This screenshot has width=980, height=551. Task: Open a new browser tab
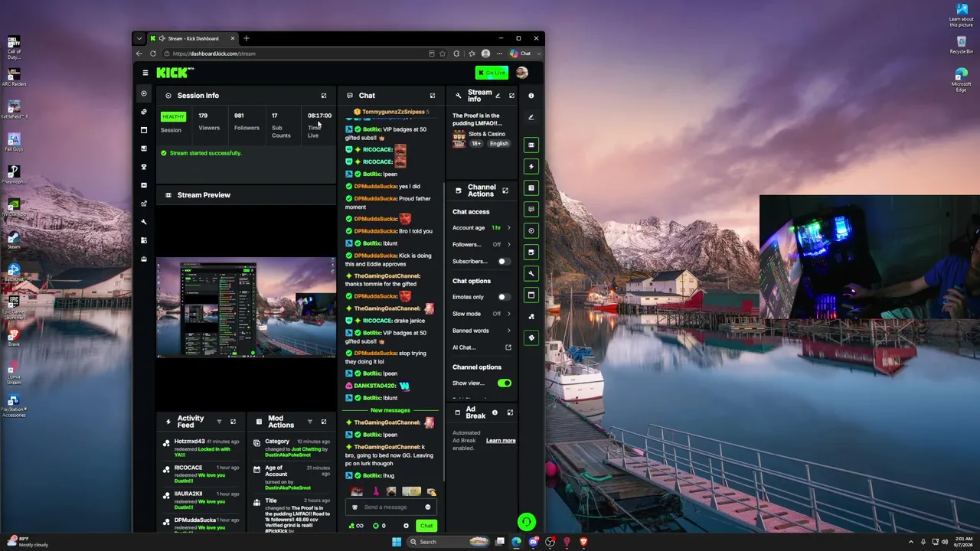coord(247,38)
